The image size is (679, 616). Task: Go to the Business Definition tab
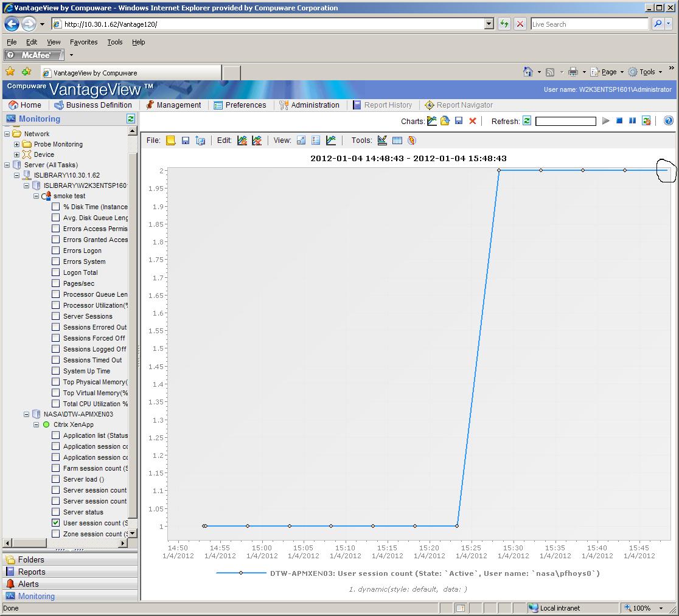click(93, 105)
